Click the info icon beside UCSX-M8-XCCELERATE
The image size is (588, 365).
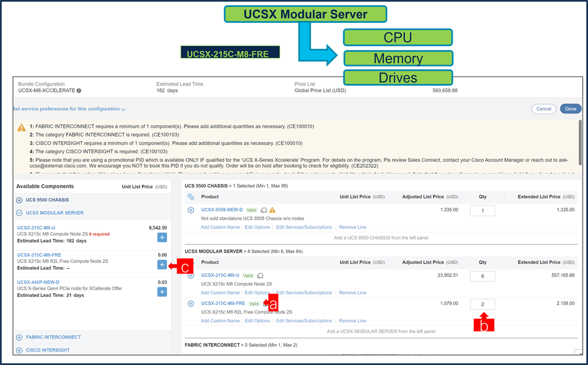click(79, 91)
